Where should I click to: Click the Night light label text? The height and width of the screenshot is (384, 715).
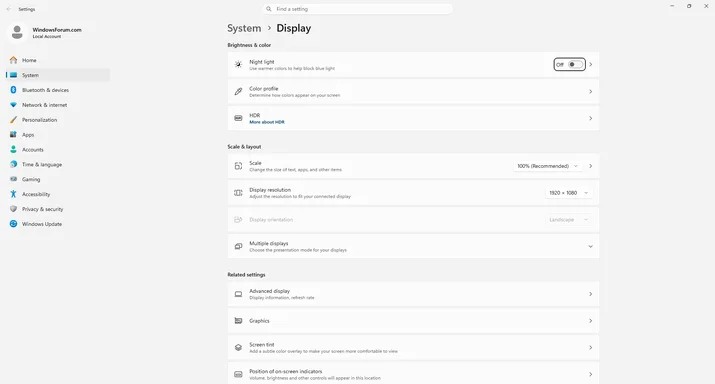click(x=262, y=62)
